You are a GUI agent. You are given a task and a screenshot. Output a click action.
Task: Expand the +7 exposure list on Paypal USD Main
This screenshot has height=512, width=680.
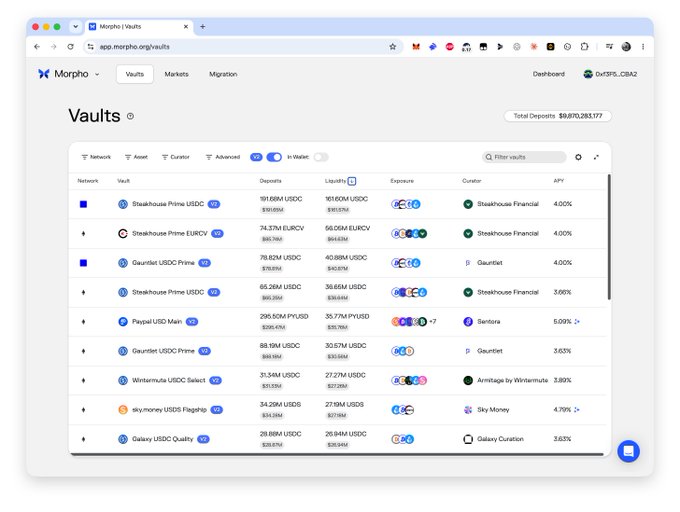pyautogui.click(x=432, y=322)
